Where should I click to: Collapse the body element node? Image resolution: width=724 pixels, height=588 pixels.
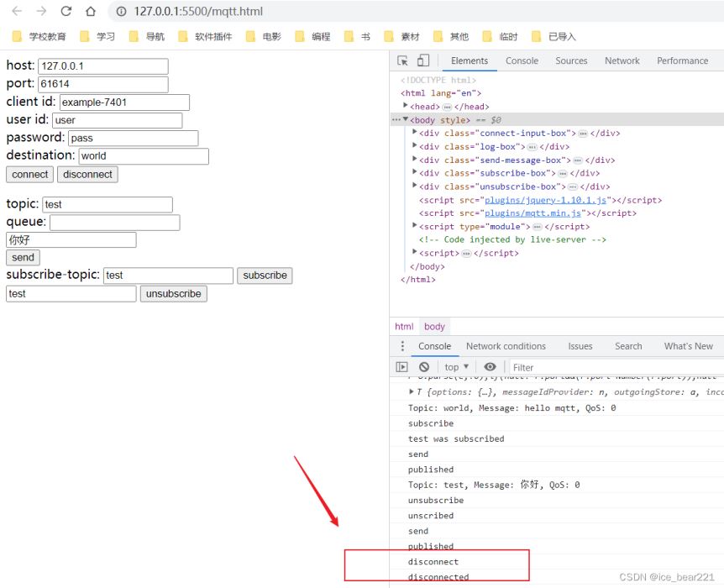406,119
